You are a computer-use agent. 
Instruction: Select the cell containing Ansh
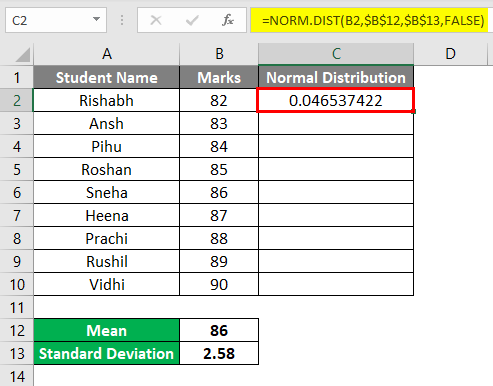pyautogui.click(x=107, y=123)
